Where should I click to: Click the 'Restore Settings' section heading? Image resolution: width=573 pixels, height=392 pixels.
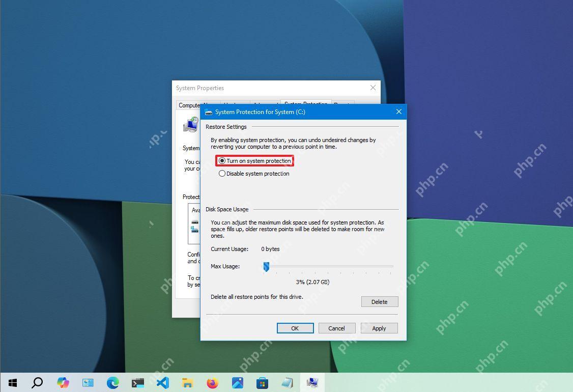(x=226, y=127)
